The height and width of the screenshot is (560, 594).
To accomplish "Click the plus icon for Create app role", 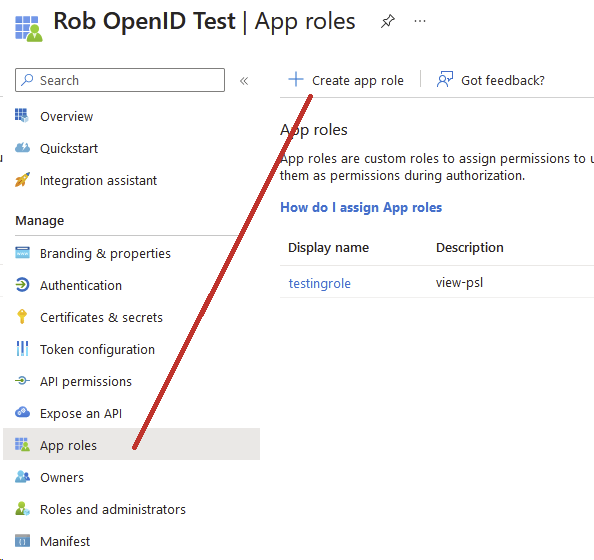I will [296, 80].
